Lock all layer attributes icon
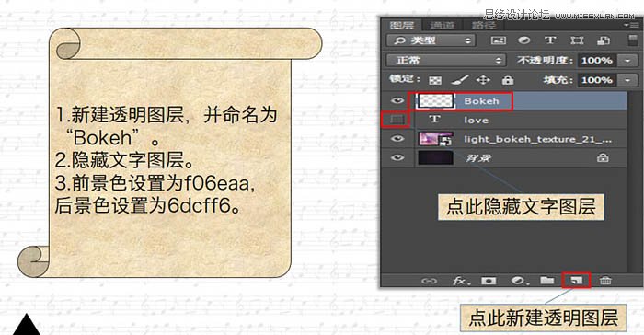 click(508, 80)
